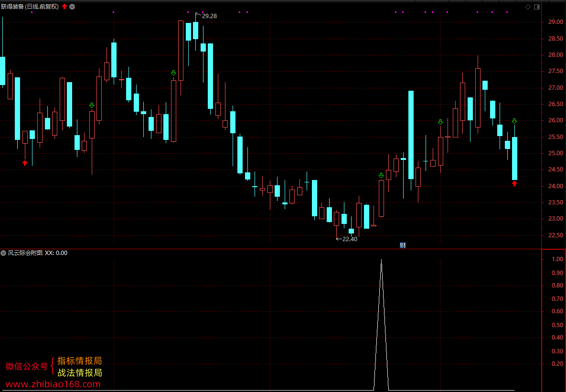This screenshot has width=566, height=392.
Task: Click the 0.50 indicator axis label
Action: [x=557, y=325]
